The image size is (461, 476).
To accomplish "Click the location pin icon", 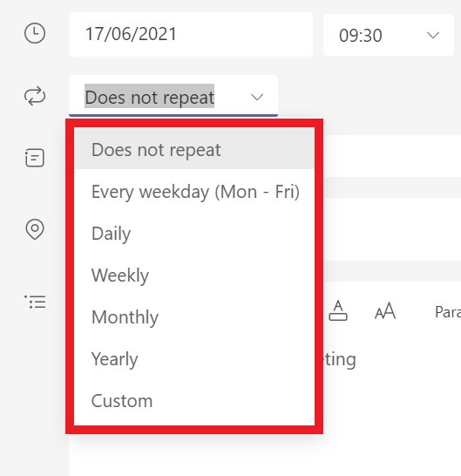I will click(35, 229).
